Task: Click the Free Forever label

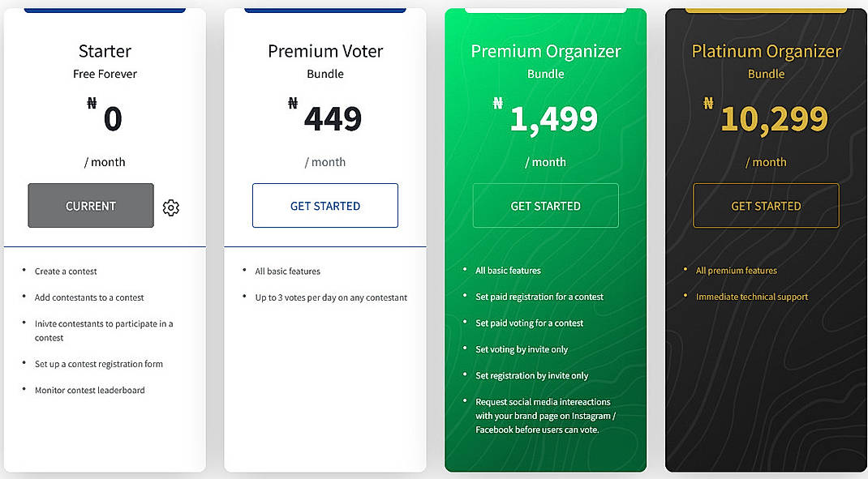Action: (105, 74)
